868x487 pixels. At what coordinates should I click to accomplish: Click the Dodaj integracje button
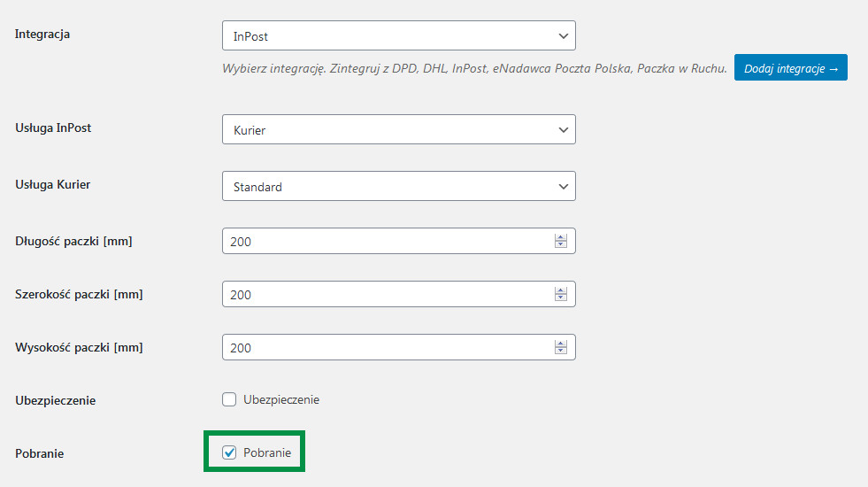click(790, 67)
